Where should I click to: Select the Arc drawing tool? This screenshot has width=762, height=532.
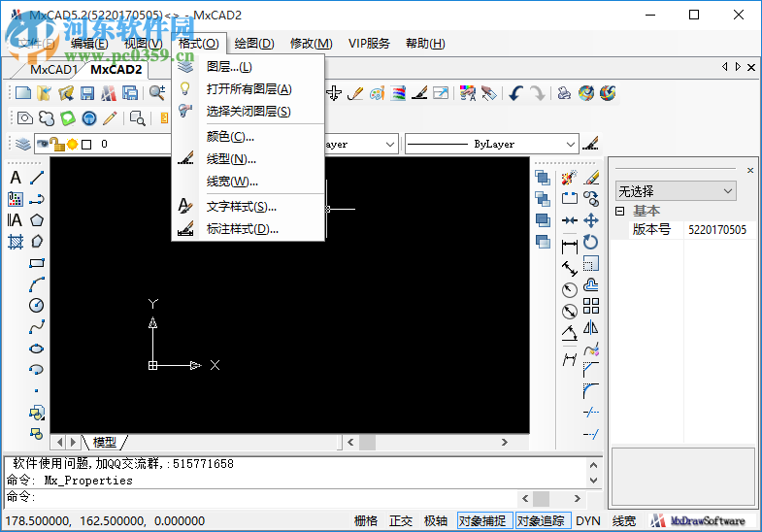[37, 284]
